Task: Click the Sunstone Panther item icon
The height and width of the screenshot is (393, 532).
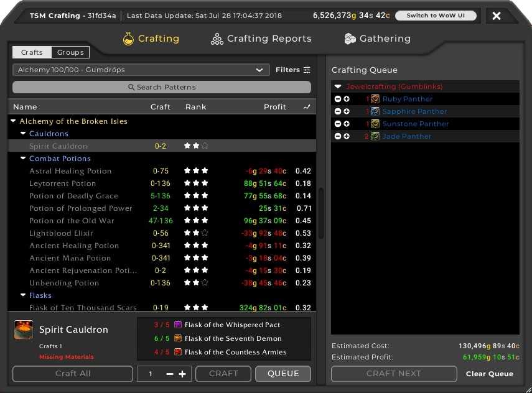Action: pos(375,124)
